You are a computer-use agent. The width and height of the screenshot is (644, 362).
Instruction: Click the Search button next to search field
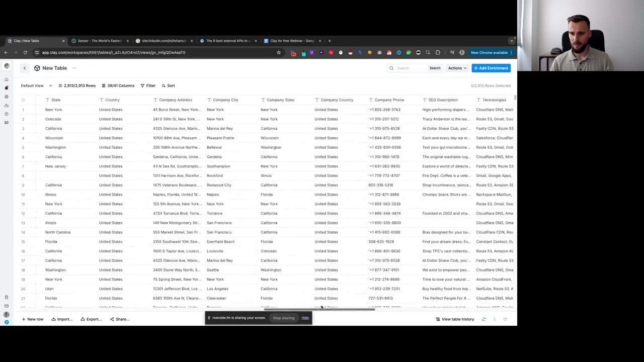coord(435,68)
